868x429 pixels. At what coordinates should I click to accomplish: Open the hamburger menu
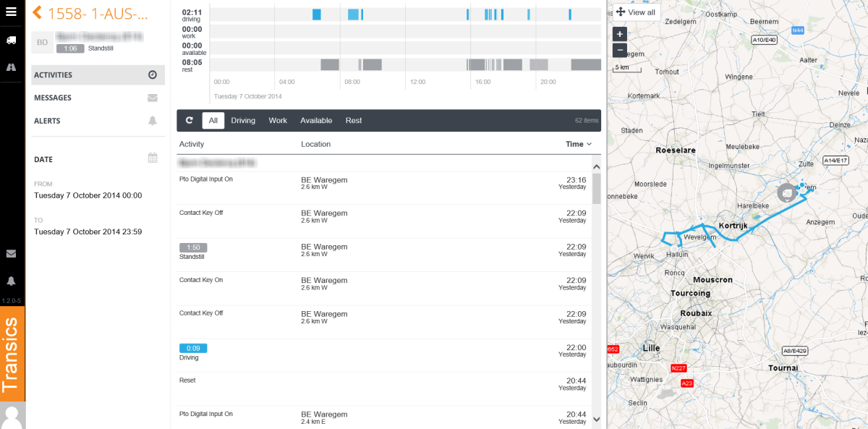[x=12, y=12]
